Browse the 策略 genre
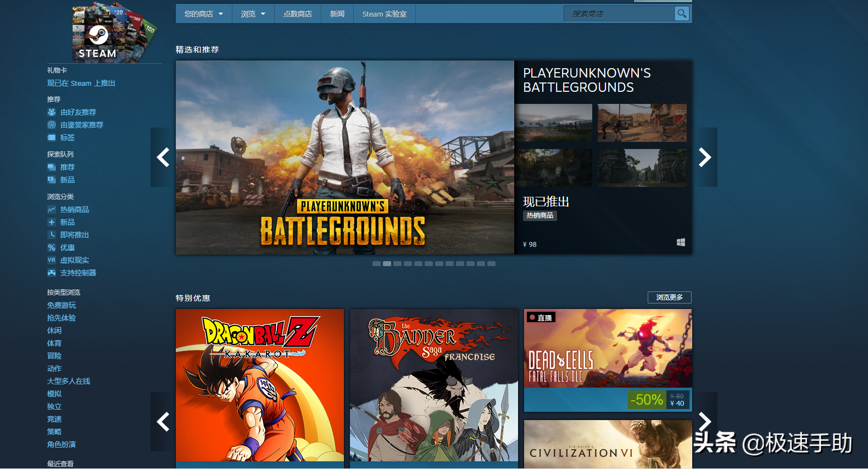 coord(54,432)
